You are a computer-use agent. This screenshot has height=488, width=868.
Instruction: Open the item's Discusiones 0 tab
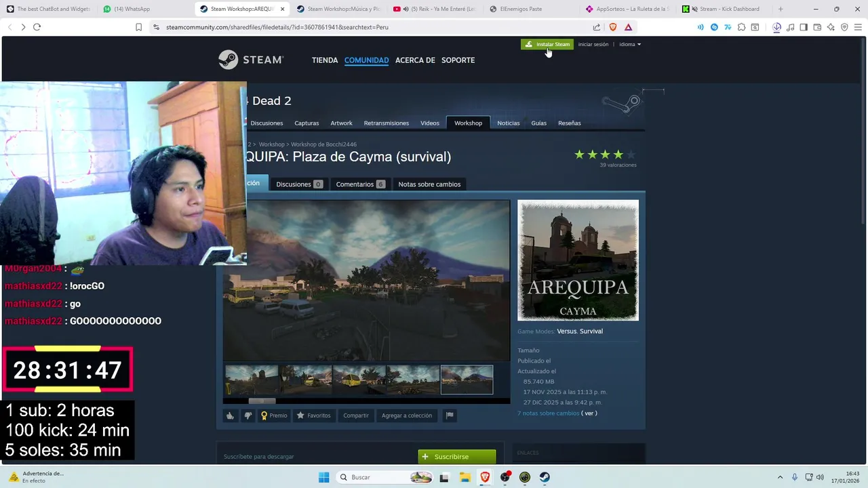pos(299,184)
